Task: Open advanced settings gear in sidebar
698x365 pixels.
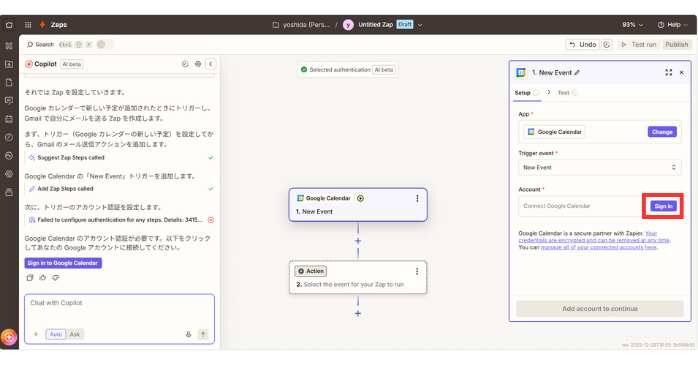Action: click(9, 174)
